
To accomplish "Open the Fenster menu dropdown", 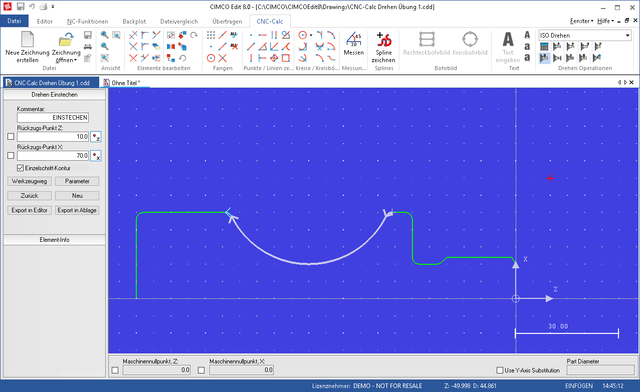I will tap(582, 21).
